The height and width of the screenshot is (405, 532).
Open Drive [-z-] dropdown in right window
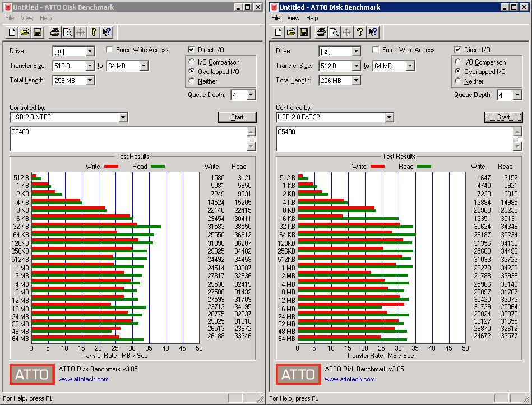pos(356,51)
